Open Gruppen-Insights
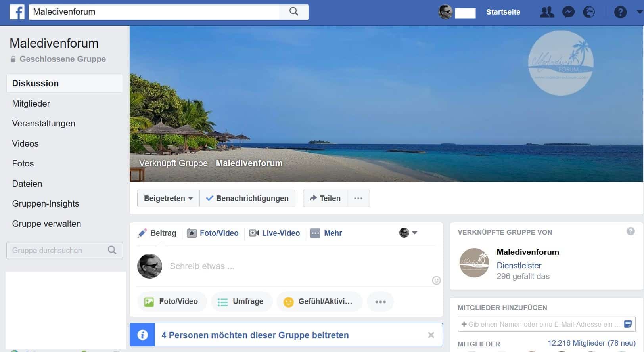Viewport: 644px width, 352px height. [x=46, y=203]
